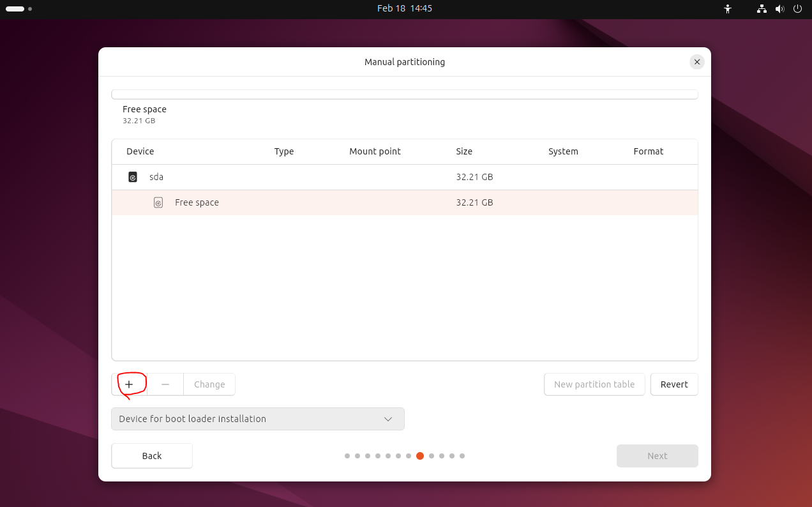The width and height of the screenshot is (812, 507).
Task: Click the plus button to add a partition
Action: pyautogui.click(x=129, y=384)
